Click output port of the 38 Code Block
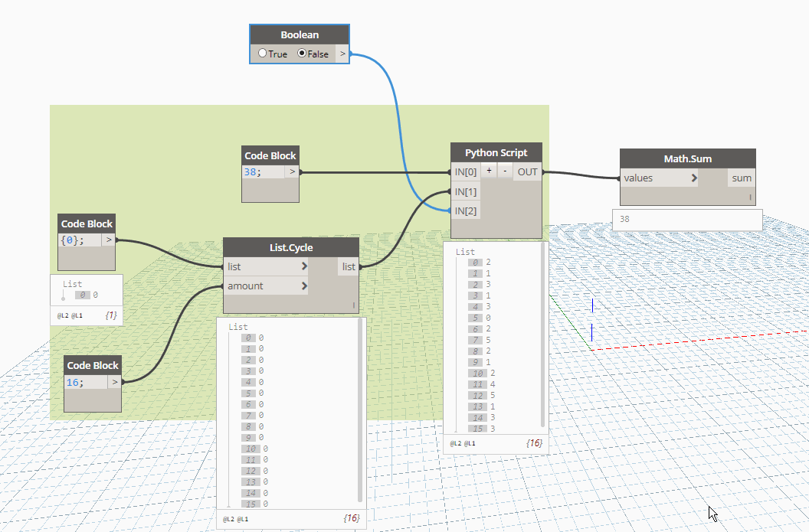 (293, 171)
